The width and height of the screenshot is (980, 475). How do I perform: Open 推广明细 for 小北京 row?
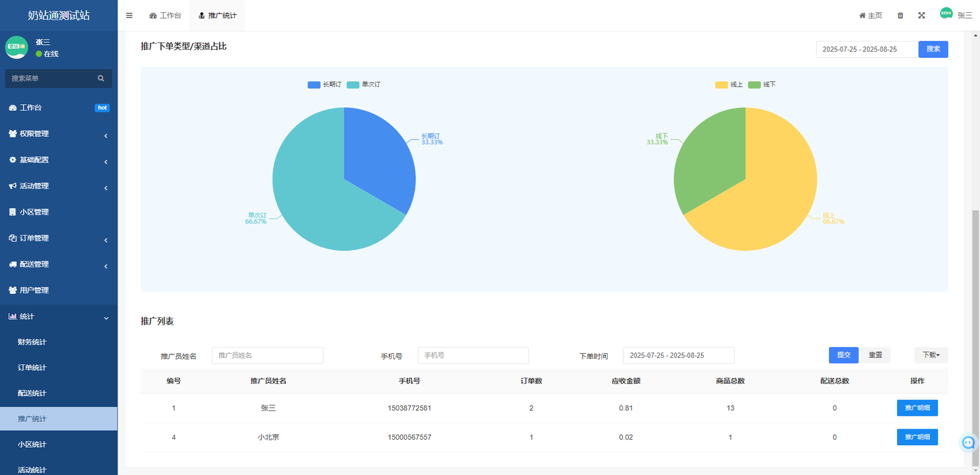(917, 437)
